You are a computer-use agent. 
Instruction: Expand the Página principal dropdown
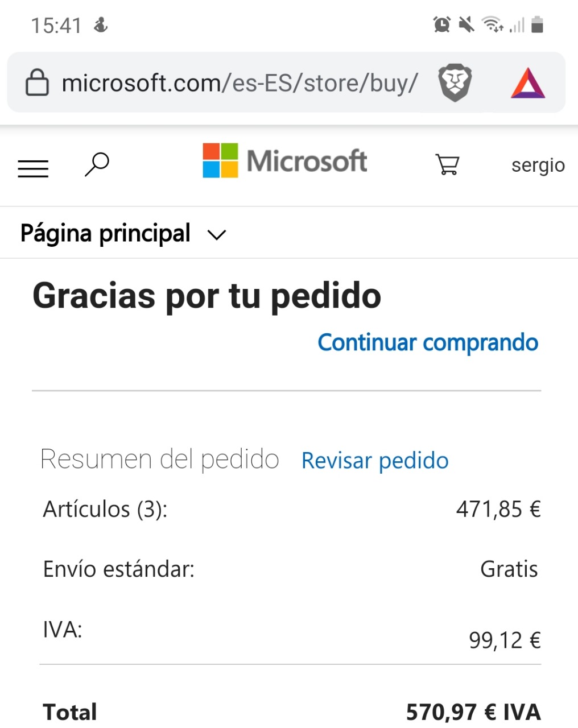coord(105,233)
